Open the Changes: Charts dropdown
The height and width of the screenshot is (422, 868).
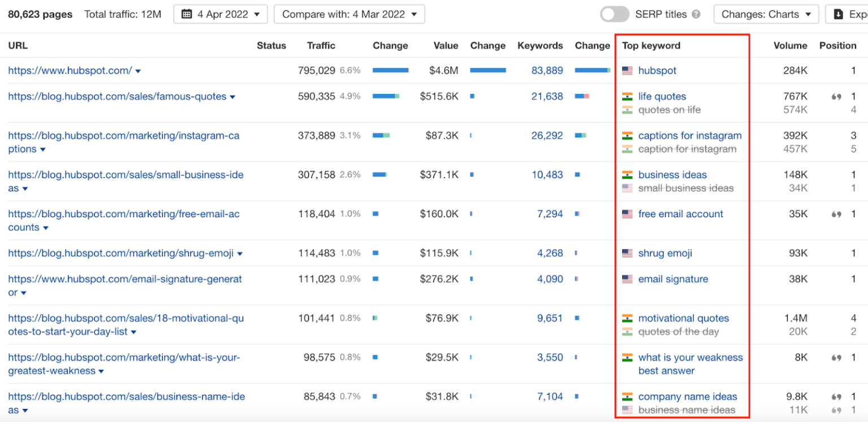coord(766,14)
